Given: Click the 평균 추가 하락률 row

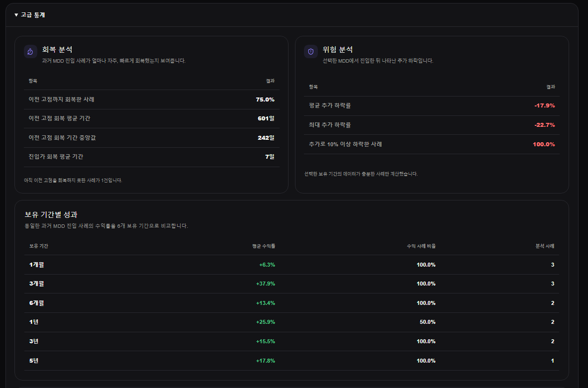Looking at the screenshot, I should [432, 106].
